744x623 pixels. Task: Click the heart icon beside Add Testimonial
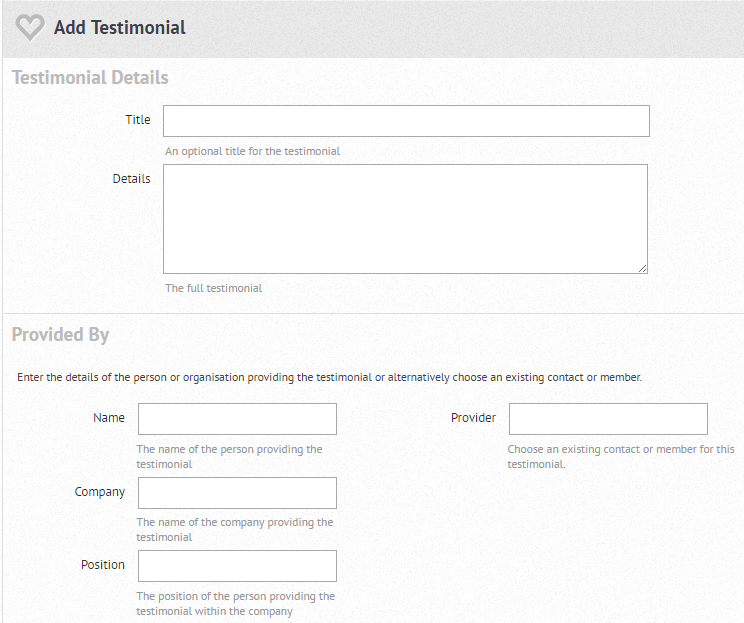pyautogui.click(x=30, y=28)
